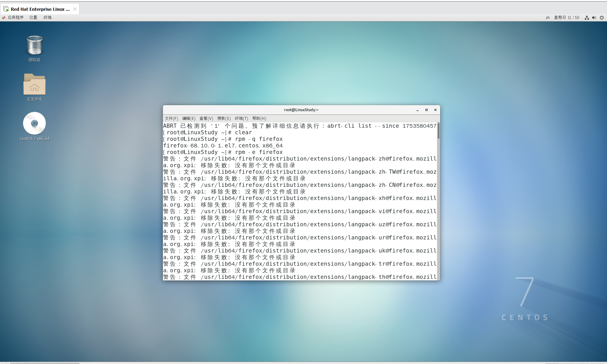Viewport: 607px width, 364px height.
Task: Open terminal 帮助(H) menu
Action: [x=259, y=119]
